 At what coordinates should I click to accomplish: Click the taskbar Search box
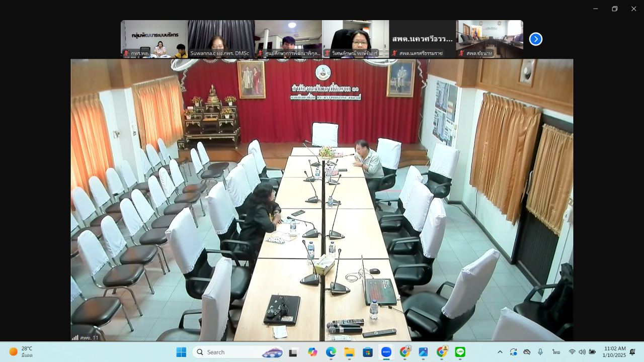pos(236,352)
